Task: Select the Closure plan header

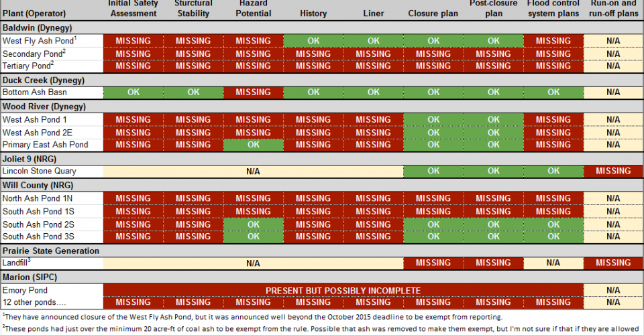Action: pyautogui.click(x=433, y=13)
